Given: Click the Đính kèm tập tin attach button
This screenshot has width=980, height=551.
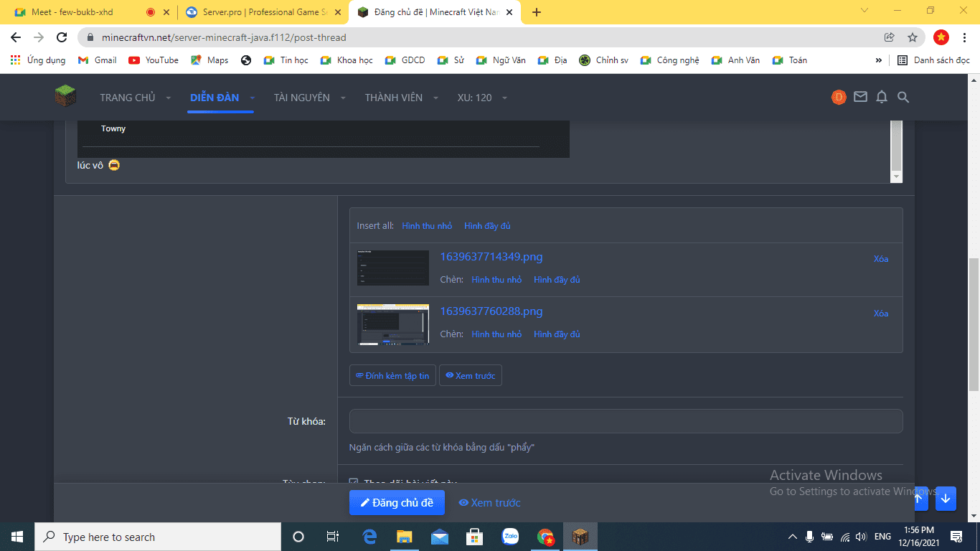Looking at the screenshot, I should point(392,375).
